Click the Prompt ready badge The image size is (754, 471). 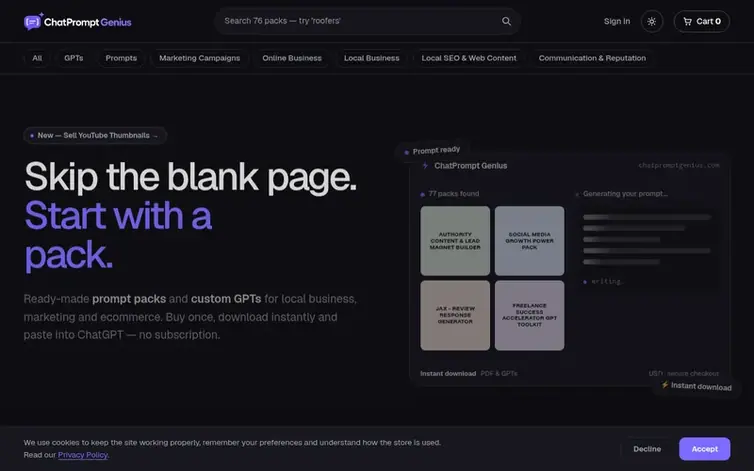click(432, 151)
